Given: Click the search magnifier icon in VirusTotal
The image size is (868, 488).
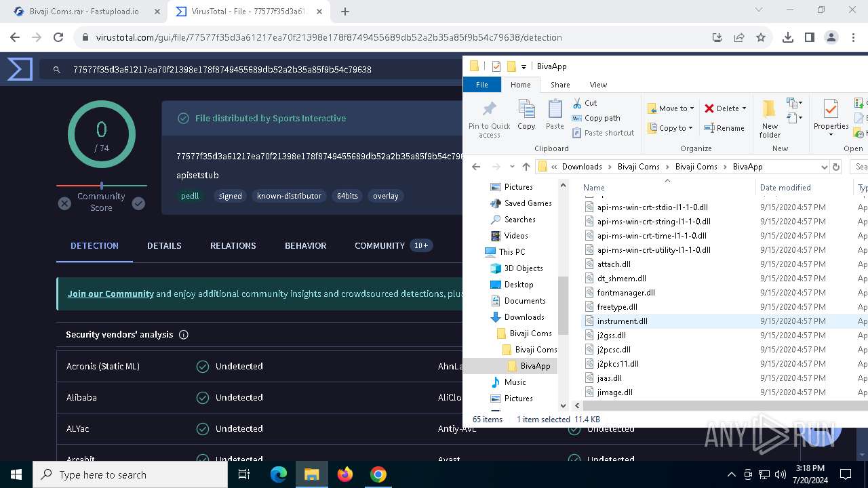Looking at the screenshot, I should click(x=57, y=69).
